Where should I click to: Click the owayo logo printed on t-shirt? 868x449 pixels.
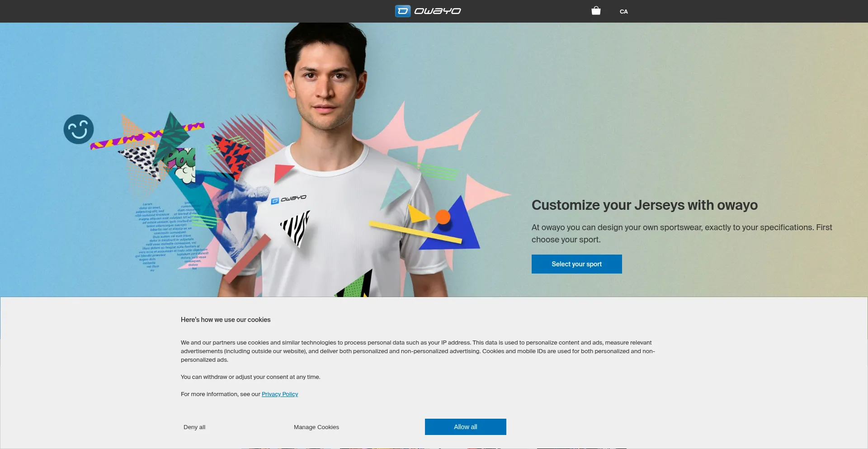pyautogui.click(x=288, y=199)
